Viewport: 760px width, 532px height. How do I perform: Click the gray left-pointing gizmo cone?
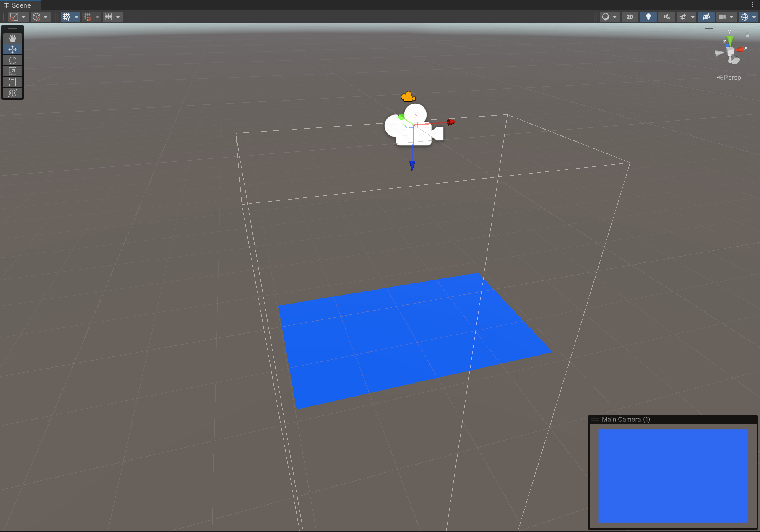point(720,53)
